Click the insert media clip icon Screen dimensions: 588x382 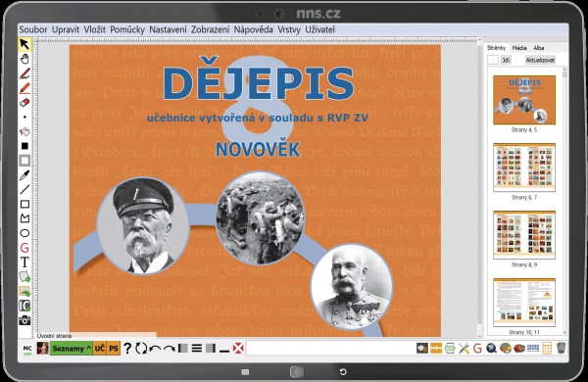click(24, 306)
